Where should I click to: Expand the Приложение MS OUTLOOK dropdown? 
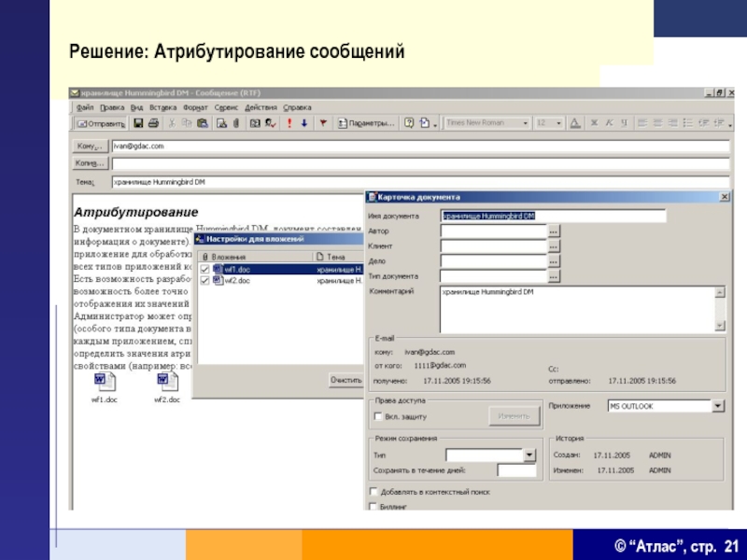pyautogui.click(x=718, y=407)
